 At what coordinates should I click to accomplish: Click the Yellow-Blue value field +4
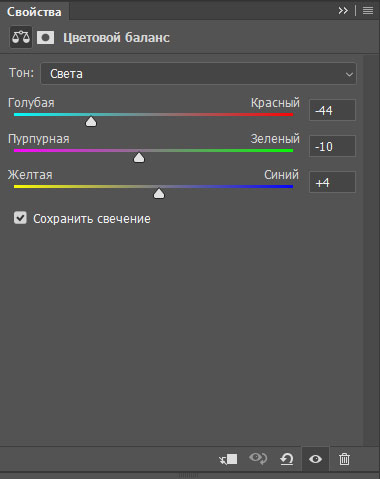[x=332, y=182]
